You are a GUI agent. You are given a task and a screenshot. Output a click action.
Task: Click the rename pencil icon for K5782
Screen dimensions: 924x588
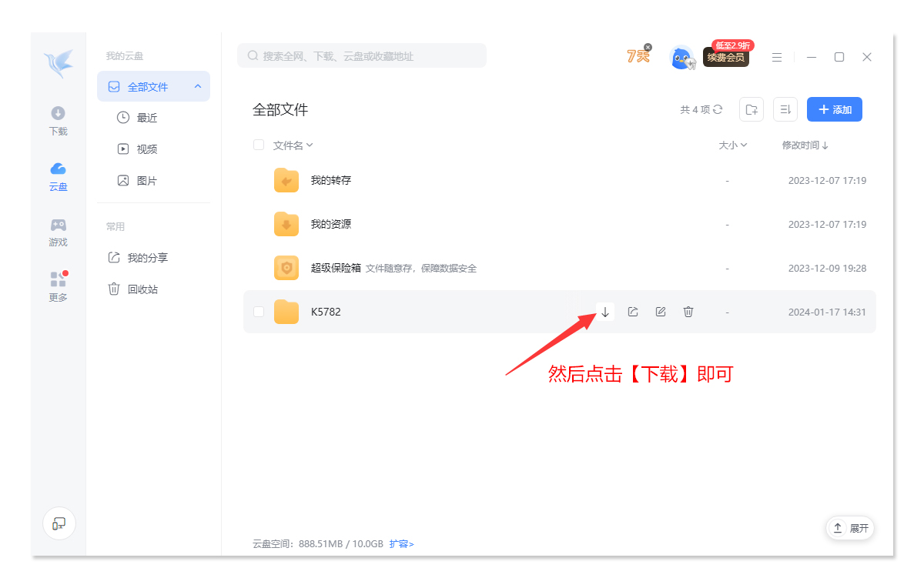point(661,312)
